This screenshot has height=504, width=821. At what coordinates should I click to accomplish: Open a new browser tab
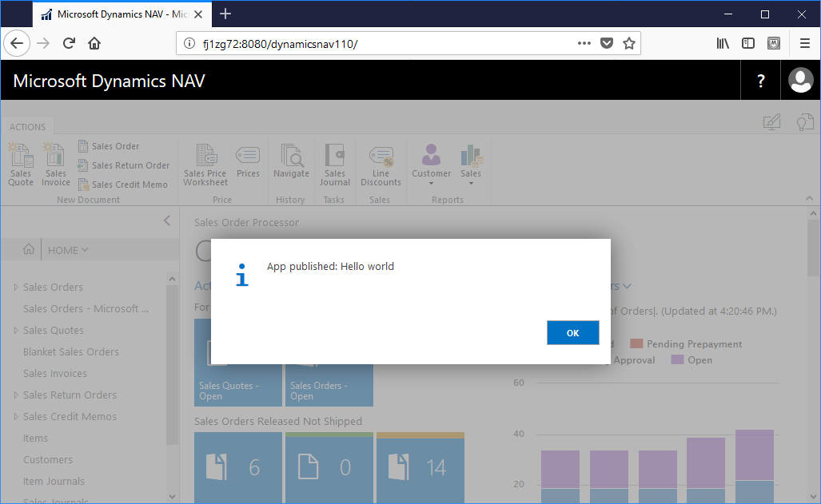tap(225, 14)
